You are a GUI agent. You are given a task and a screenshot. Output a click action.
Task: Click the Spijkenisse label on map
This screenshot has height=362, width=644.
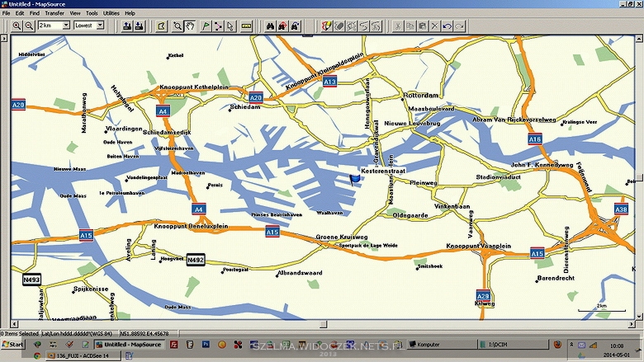(x=91, y=289)
